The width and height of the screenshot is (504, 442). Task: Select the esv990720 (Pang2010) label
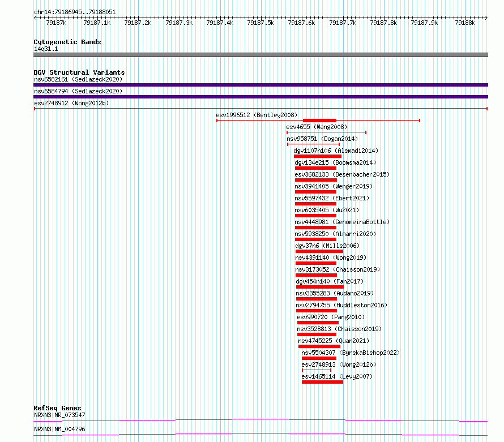[x=331, y=317]
